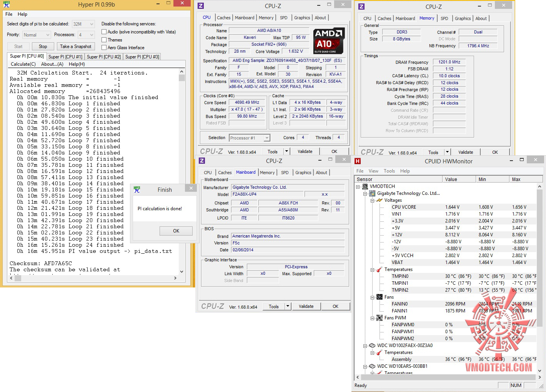Click the Fans PWM node icon

[380, 318]
